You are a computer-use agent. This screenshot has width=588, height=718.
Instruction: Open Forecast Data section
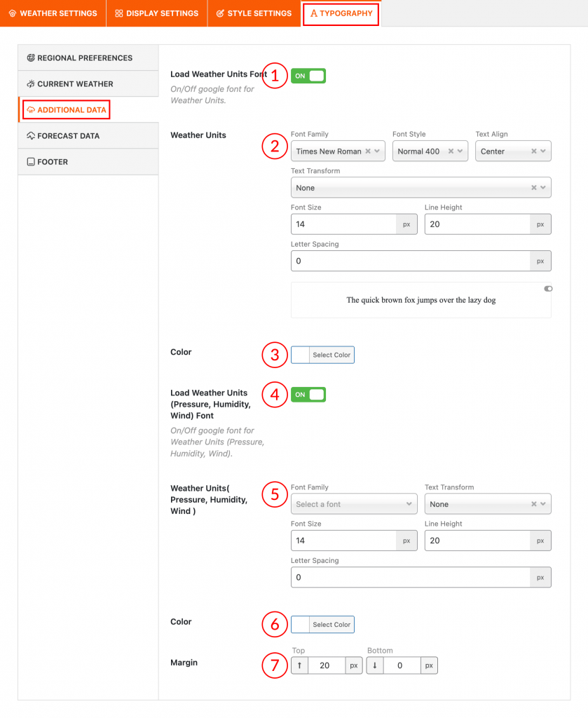pyautogui.click(x=88, y=136)
